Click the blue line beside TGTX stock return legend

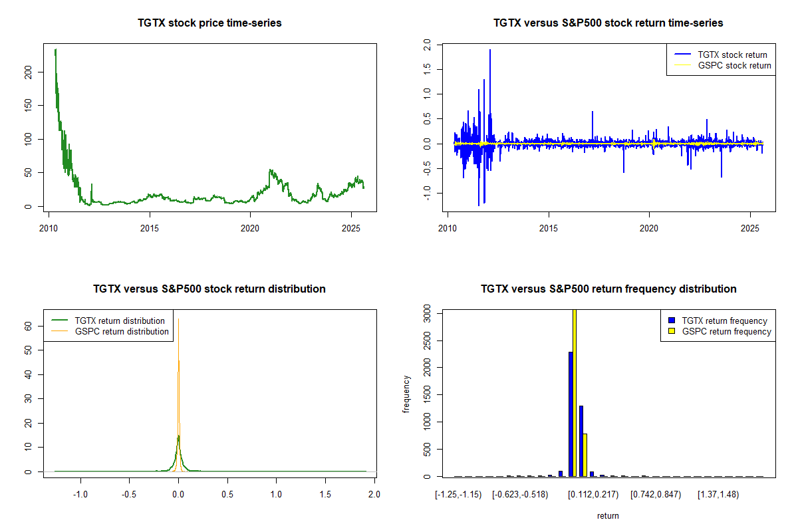(x=682, y=55)
